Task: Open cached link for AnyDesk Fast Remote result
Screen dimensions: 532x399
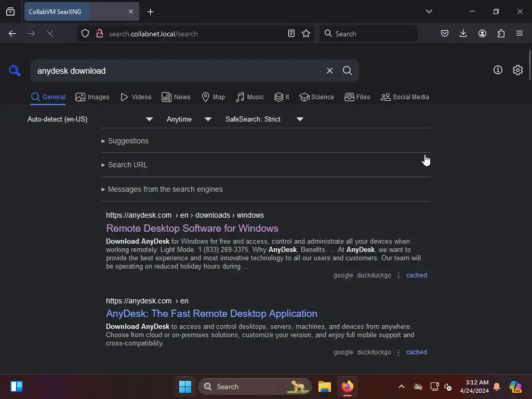Action: (x=416, y=352)
